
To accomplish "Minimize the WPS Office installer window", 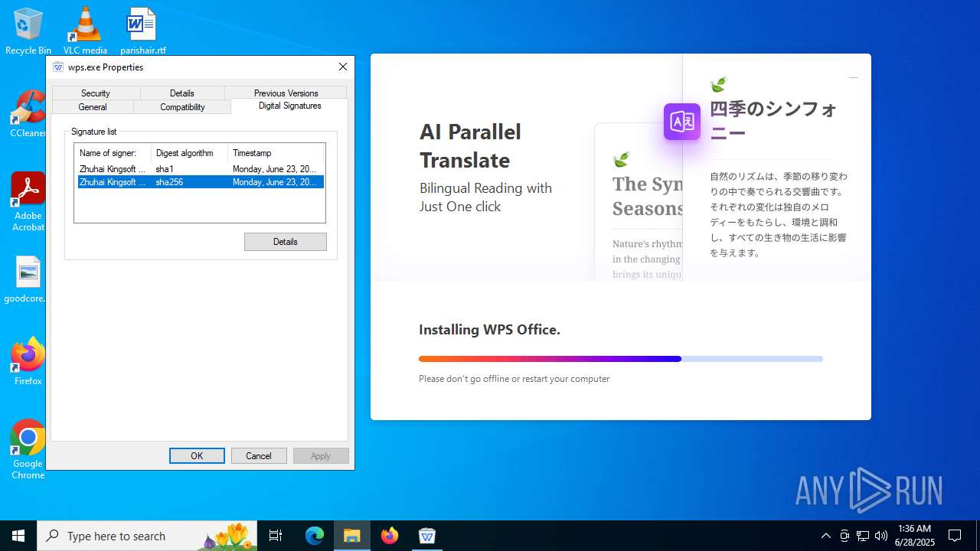I will 854,77.
